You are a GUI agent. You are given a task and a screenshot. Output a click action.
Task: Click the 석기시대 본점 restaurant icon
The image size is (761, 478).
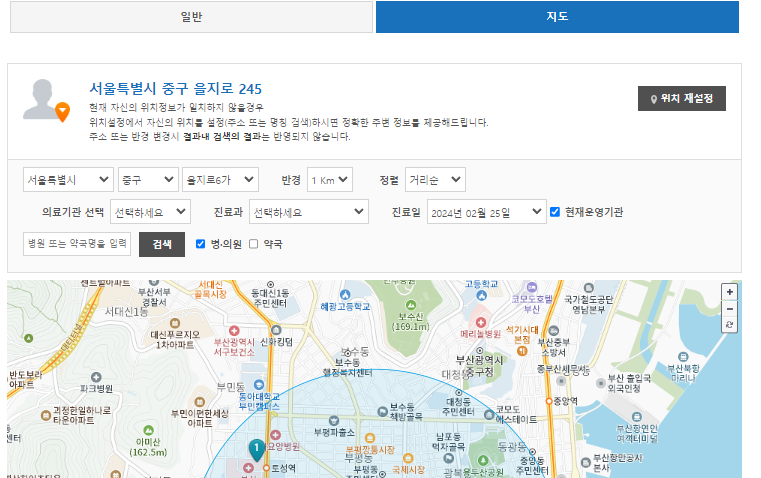click(x=522, y=351)
